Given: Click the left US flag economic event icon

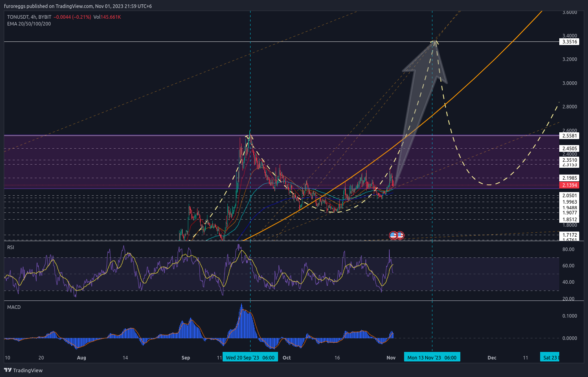Looking at the screenshot, I should coord(393,236).
